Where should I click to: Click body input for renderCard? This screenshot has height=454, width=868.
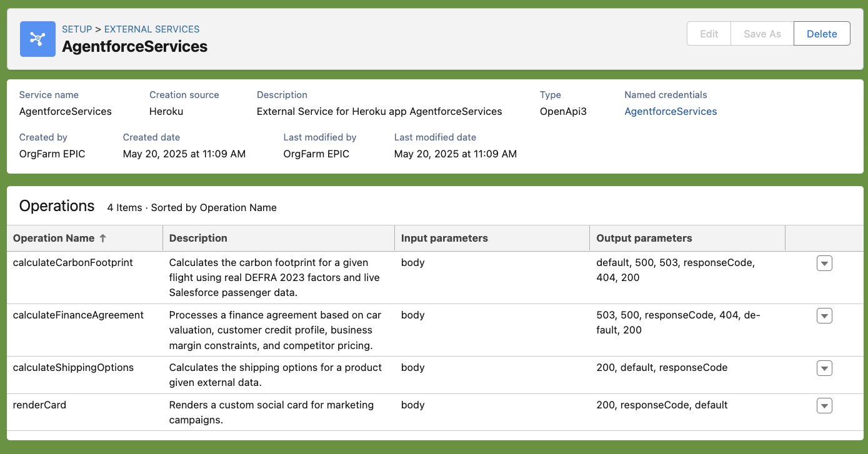click(413, 405)
